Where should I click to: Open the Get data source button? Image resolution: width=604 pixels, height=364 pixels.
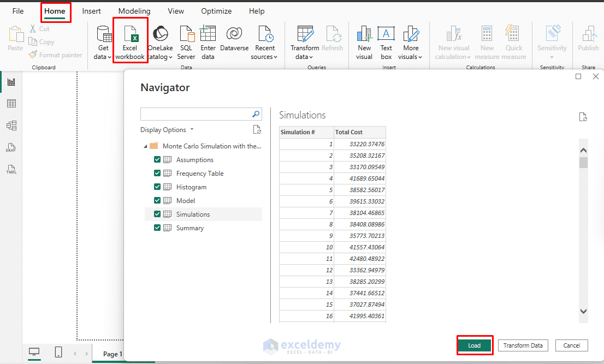click(x=103, y=43)
